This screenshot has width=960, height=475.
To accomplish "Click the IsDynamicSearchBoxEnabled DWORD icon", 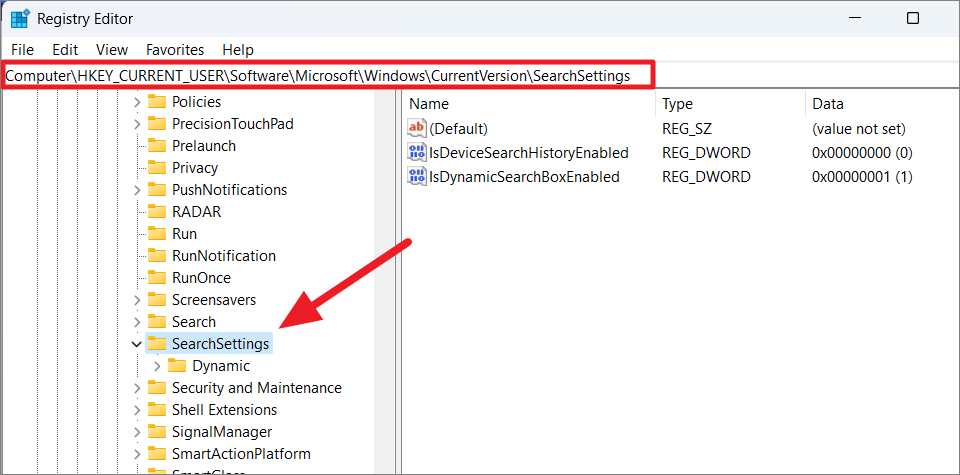I will click(416, 177).
